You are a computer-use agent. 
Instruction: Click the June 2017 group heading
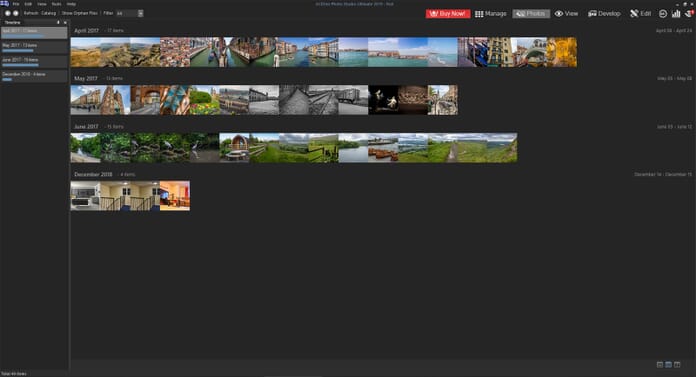pos(86,127)
